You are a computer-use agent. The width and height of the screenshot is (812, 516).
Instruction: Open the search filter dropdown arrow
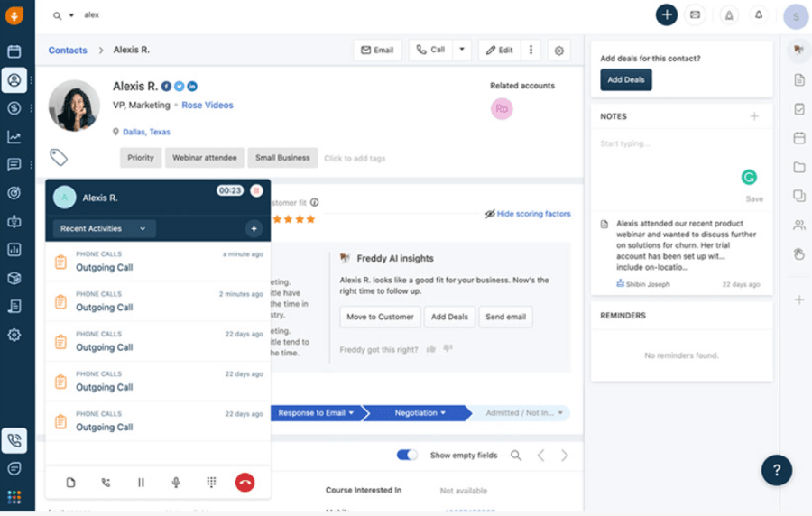coord(71,15)
